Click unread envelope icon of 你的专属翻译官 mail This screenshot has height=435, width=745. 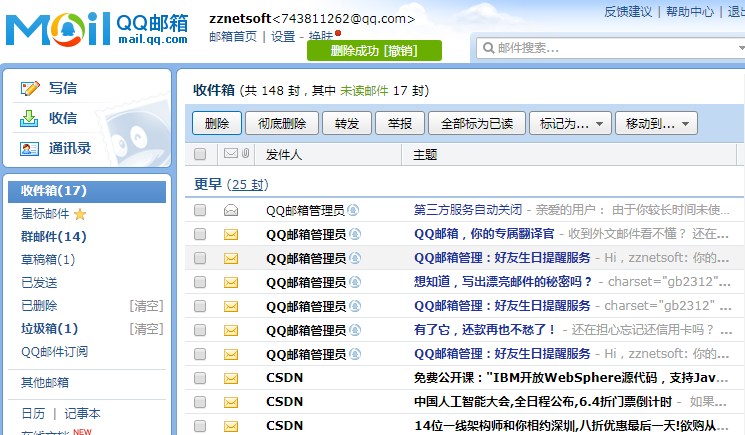point(231,234)
